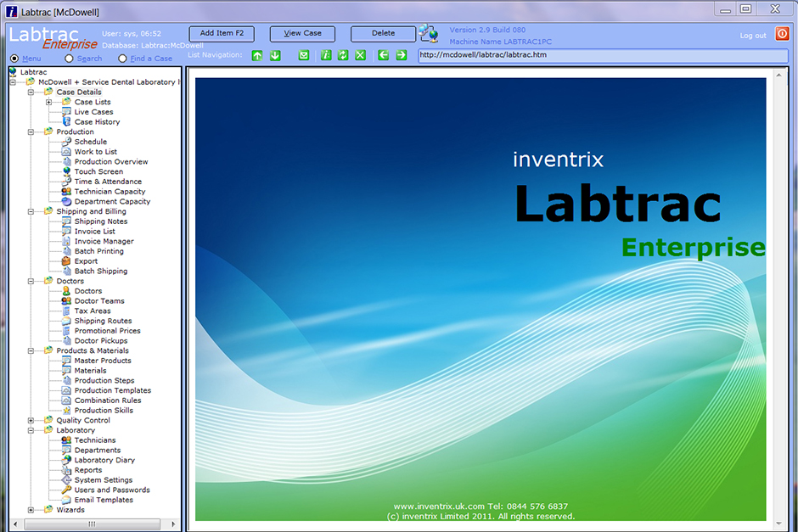
Task: Move up in list navigation
Action: pos(257,55)
